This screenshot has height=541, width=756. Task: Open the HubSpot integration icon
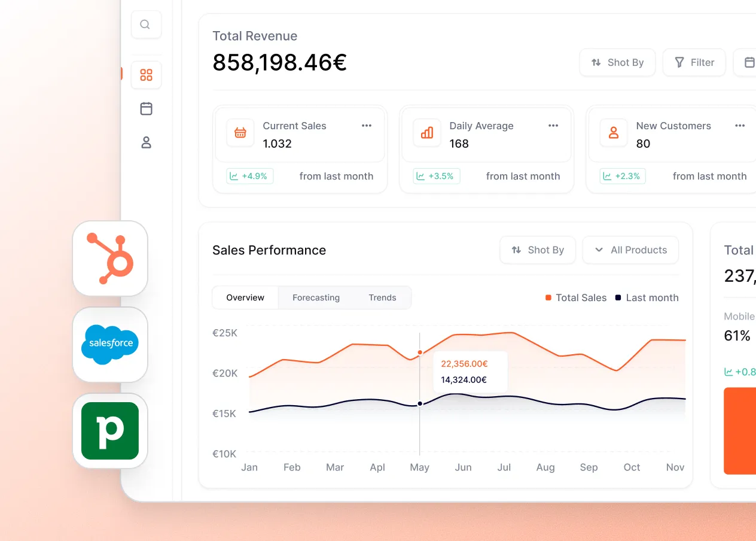tap(110, 258)
